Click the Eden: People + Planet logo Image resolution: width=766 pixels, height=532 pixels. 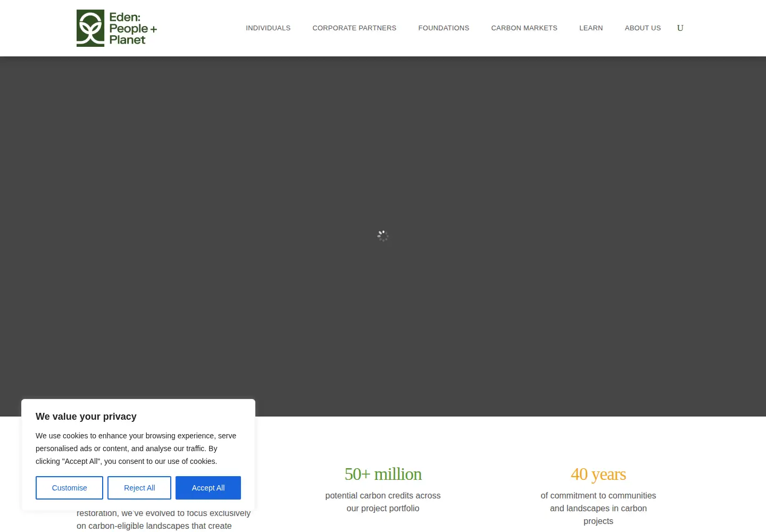pyautogui.click(x=116, y=28)
